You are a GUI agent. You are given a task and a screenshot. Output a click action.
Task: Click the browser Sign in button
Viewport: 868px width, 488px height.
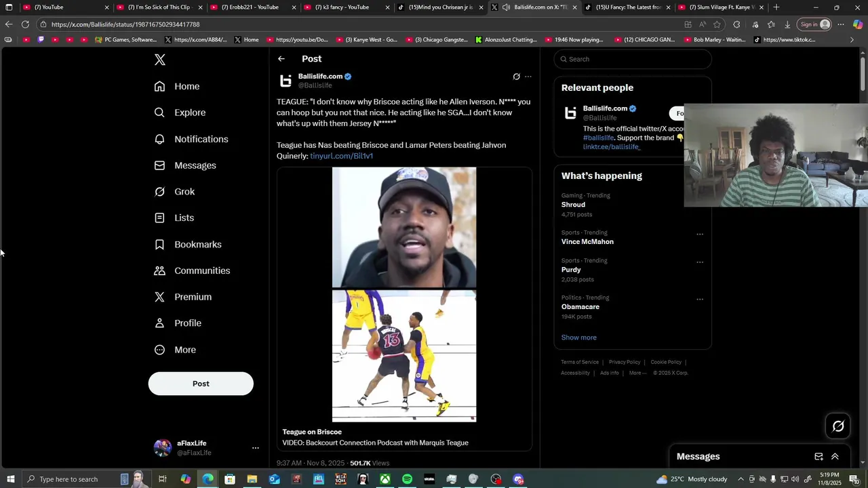coord(814,24)
